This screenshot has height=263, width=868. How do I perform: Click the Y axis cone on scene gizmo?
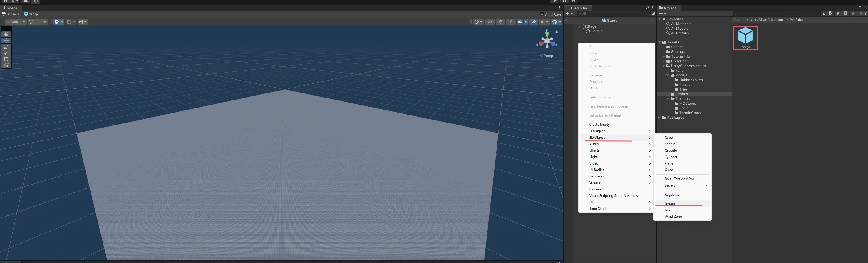(547, 34)
